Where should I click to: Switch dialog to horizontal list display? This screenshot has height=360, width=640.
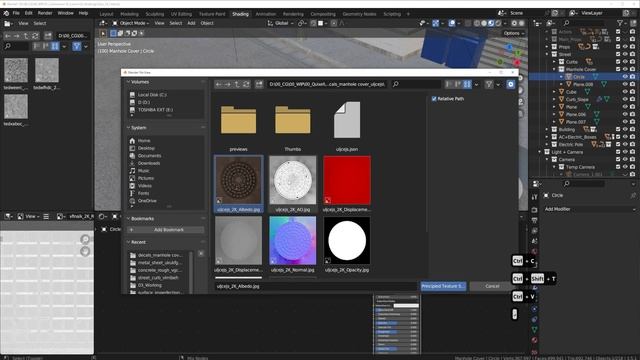[x=458, y=84]
